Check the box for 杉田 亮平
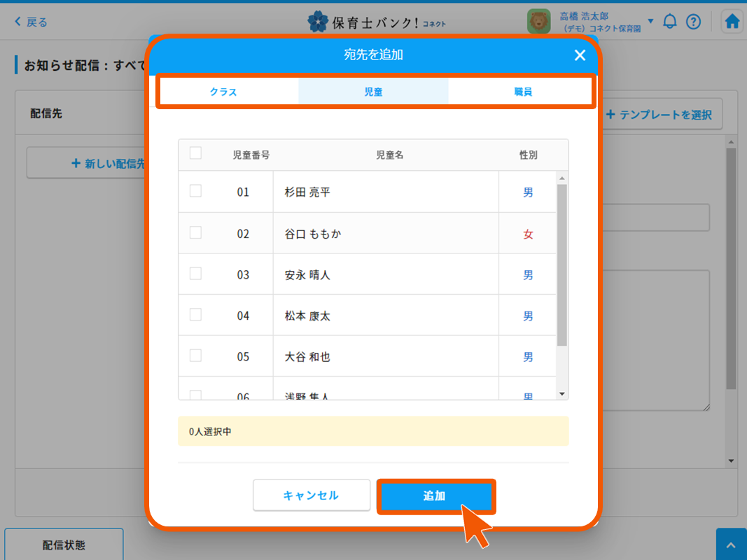This screenshot has width=747, height=560. click(x=196, y=191)
